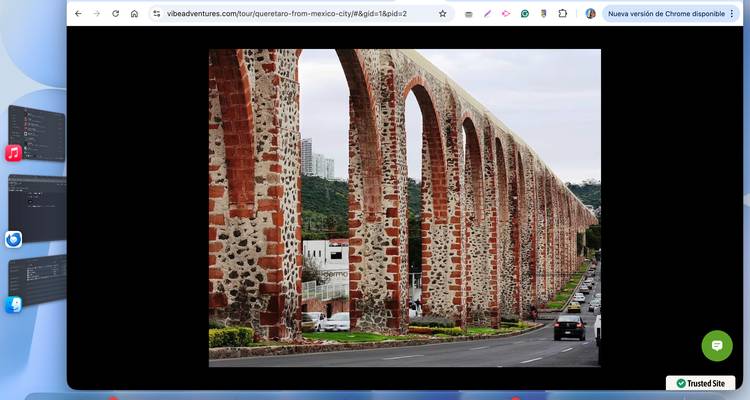The width and height of the screenshot is (750, 400).
Task: Go back to the previous page
Action: pos(78,14)
